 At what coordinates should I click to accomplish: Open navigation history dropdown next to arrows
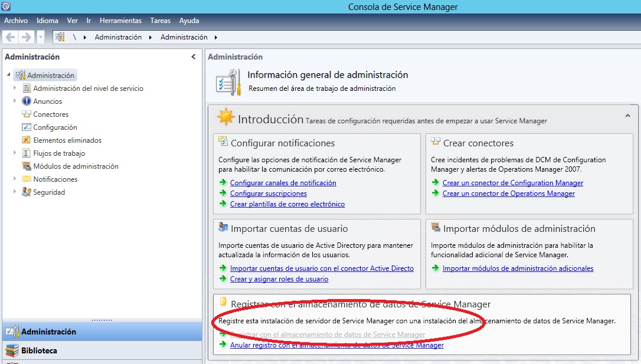point(41,37)
